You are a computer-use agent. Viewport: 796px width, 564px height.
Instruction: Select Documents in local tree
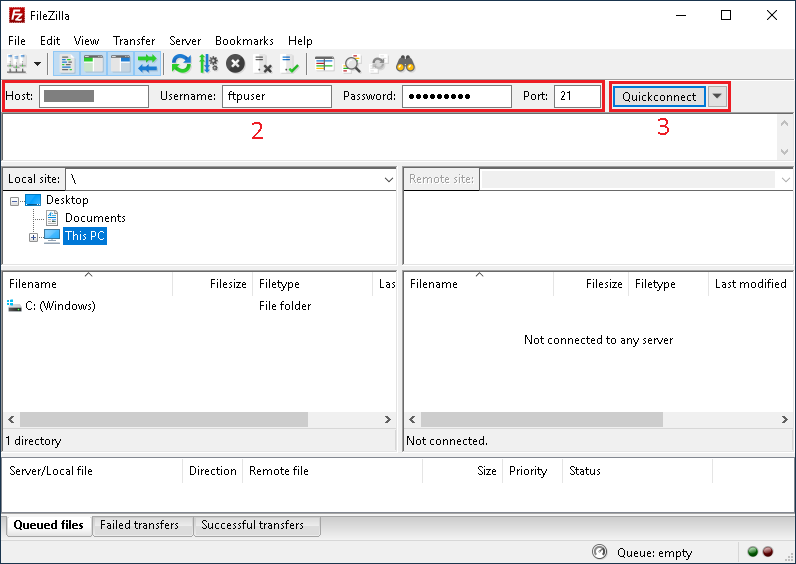pos(95,218)
